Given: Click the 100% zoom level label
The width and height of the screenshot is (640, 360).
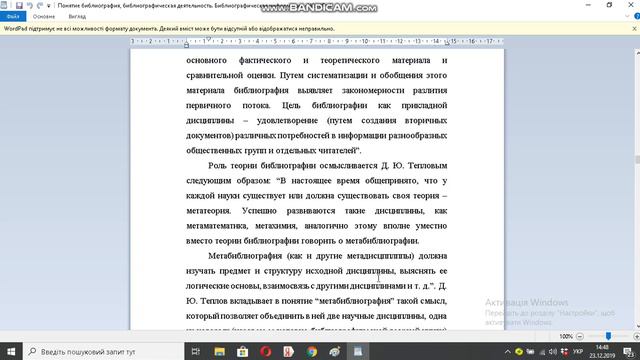Looking at the screenshot, I should [566, 336].
